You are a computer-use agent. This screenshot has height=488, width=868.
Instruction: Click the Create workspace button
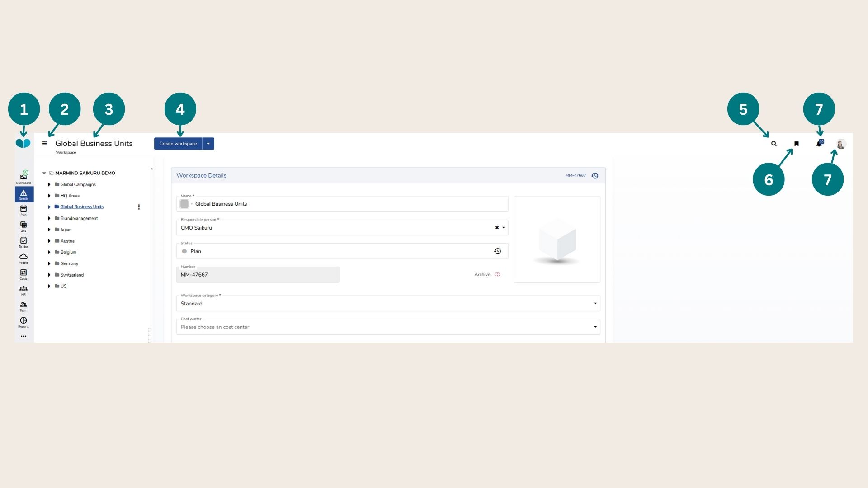(178, 144)
